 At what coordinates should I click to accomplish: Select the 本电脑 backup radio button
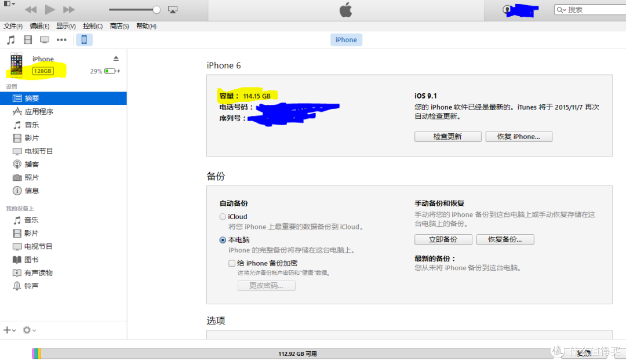223,240
